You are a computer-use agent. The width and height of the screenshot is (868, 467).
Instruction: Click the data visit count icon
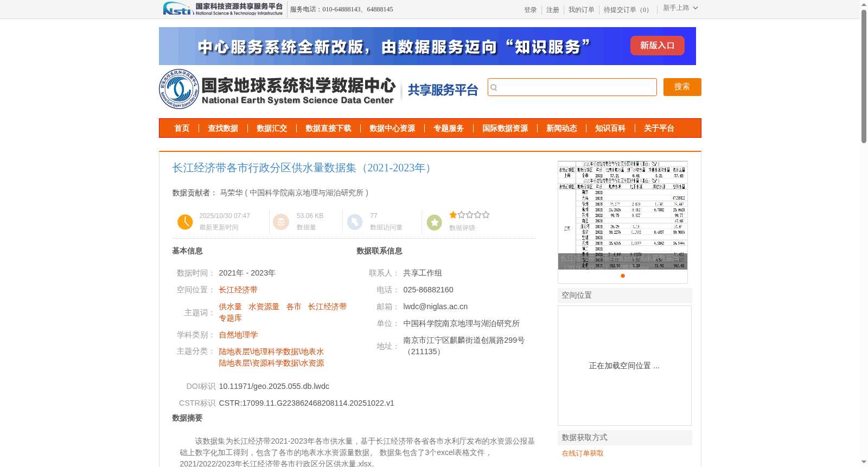355,222
